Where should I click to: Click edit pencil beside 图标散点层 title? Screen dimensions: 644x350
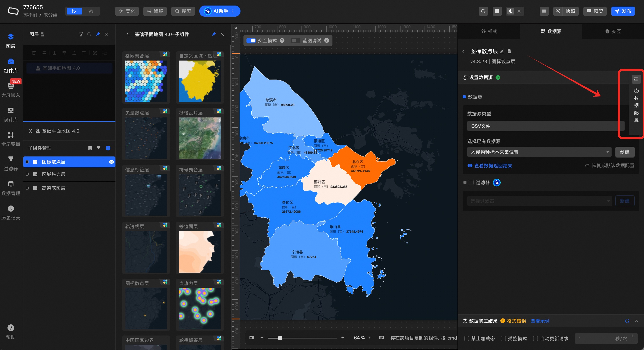[x=502, y=51]
